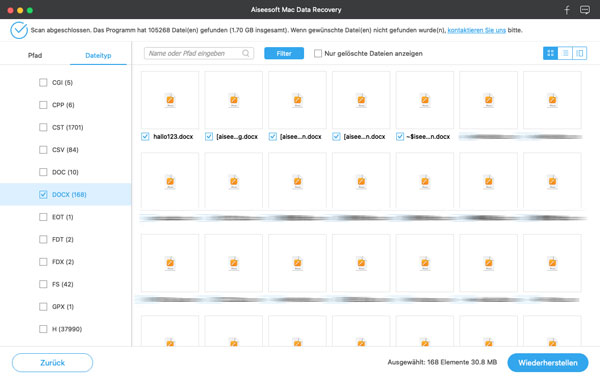Click the Filter button
Viewport: 600px width, 380px height.
[x=284, y=53]
